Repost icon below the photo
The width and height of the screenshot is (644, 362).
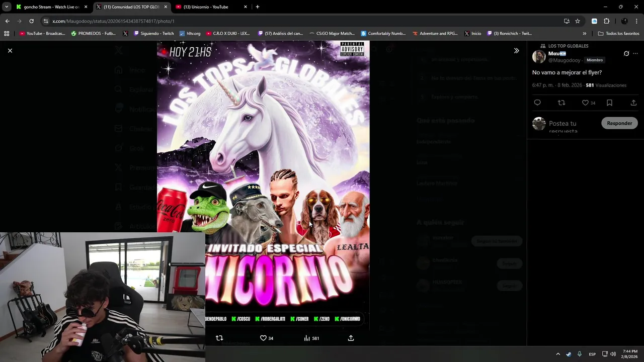pyautogui.click(x=219, y=338)
